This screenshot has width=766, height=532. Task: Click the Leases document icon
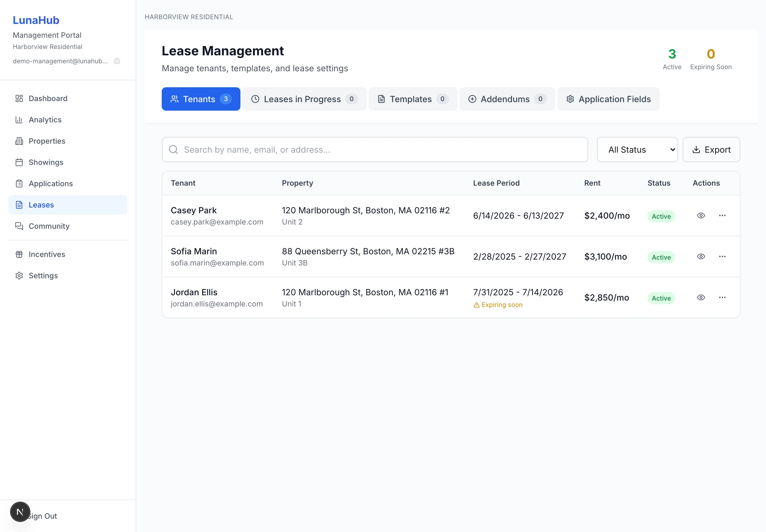click(19, 205)
